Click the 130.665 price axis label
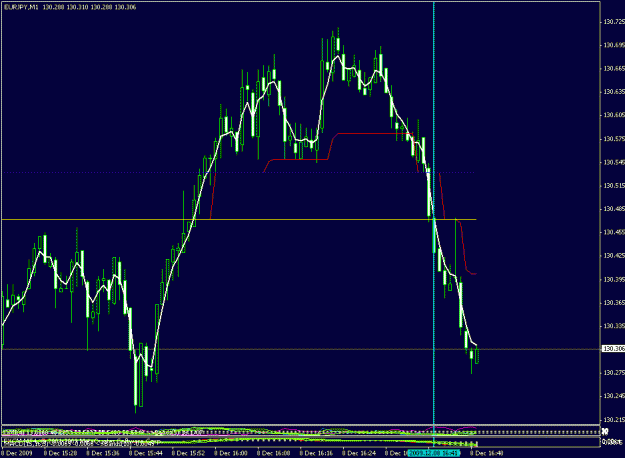Viewport: 625px width, 458px height. pyautogui.click(x=613, y=69)
